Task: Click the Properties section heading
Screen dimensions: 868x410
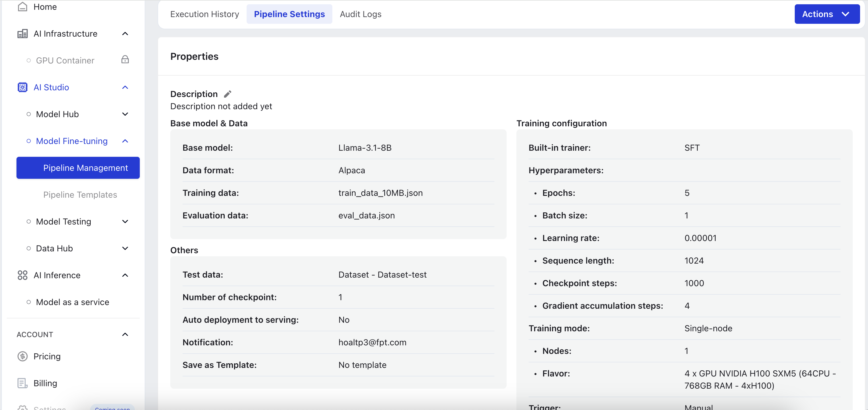Action: (x=194, y=57)
